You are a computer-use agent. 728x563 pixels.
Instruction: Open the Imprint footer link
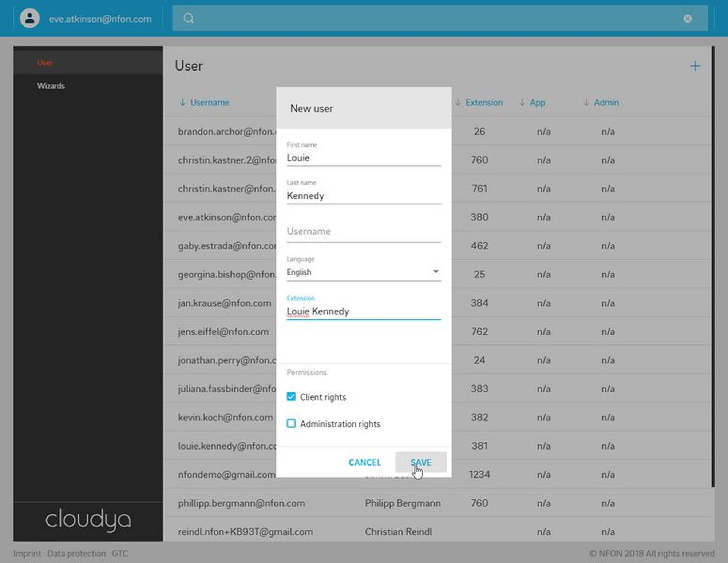[27, 553]
